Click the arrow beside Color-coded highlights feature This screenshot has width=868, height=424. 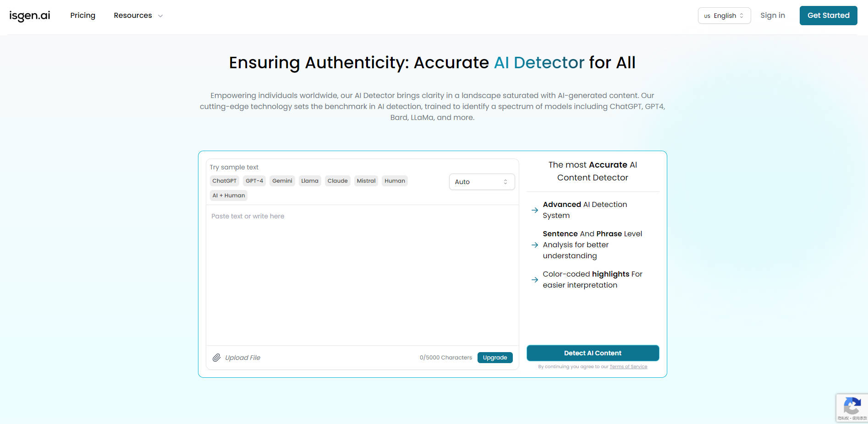[534, 280]
